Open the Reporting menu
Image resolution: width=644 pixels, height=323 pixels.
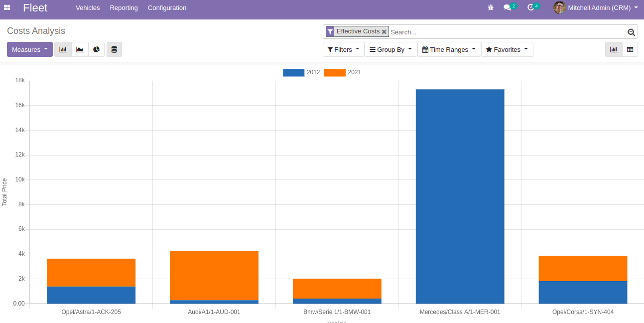tap(124, 7)
